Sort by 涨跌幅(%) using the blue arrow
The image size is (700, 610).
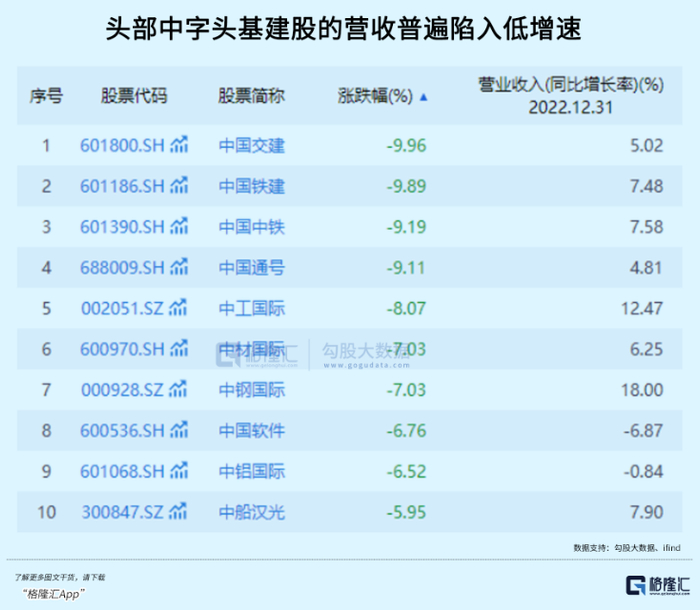(x=424, y=97)
